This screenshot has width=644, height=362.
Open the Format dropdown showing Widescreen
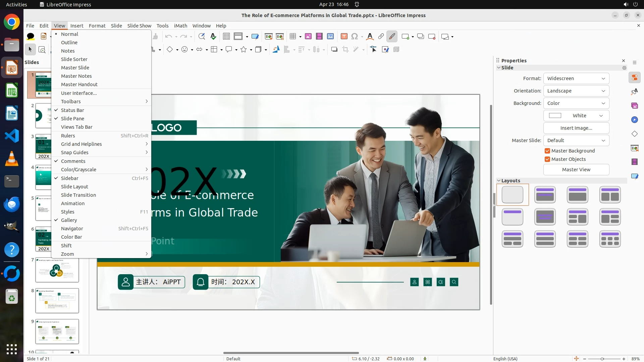click(576, 78)
